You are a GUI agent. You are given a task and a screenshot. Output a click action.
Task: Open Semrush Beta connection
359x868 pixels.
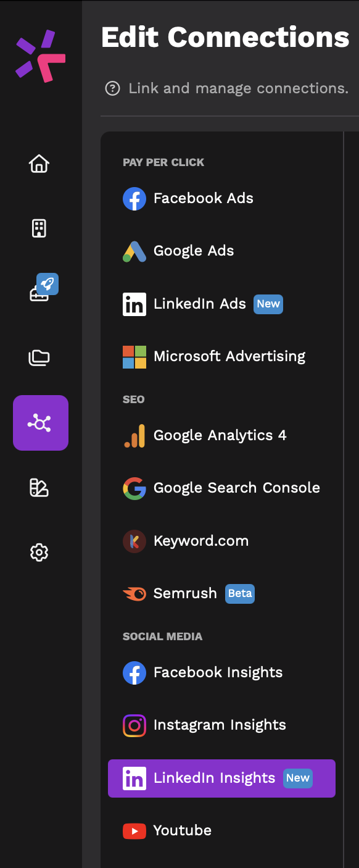[x=221, y=594]
